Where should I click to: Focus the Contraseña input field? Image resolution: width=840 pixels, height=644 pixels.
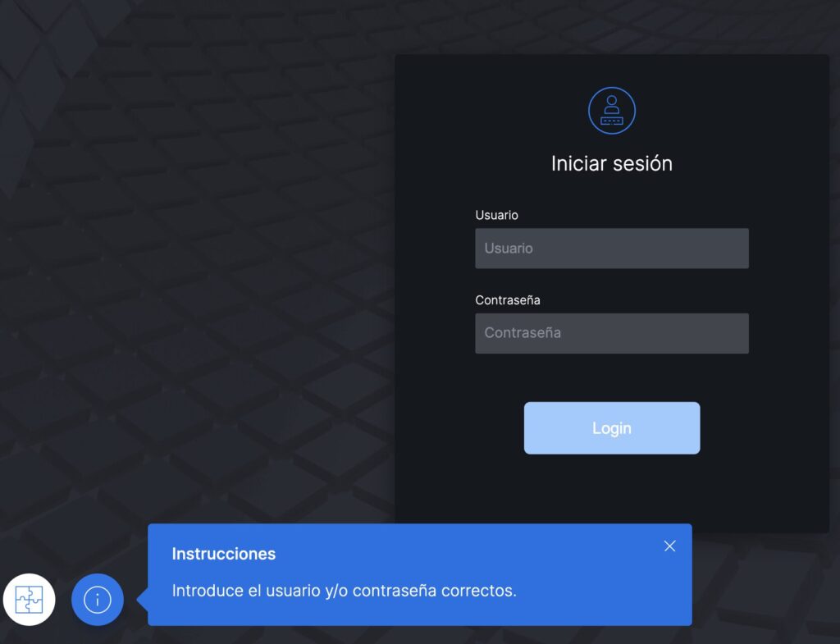point(611,333)
